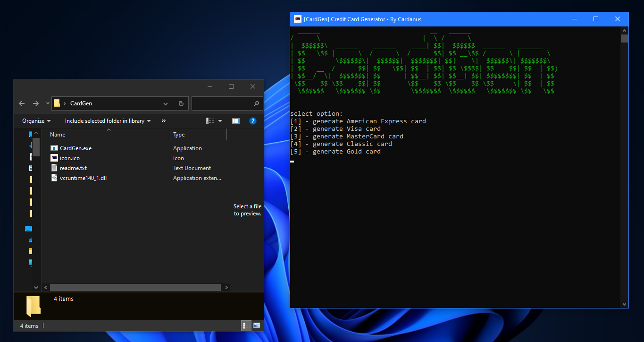Click the folder icon in the address bar
The width and height of the screenshot is (644, 342).
pos(57,103)
